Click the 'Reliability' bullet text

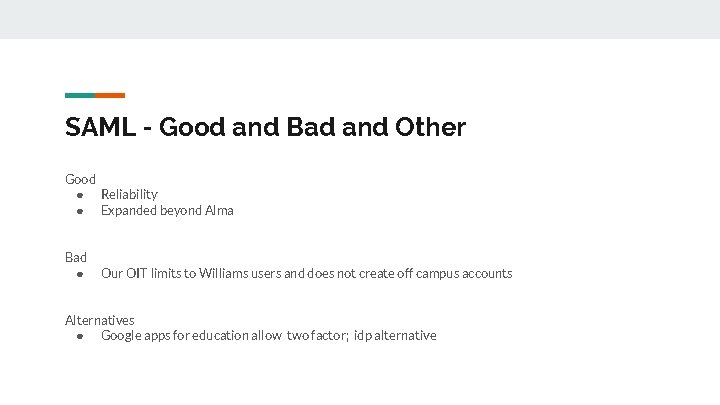point(129,195)
